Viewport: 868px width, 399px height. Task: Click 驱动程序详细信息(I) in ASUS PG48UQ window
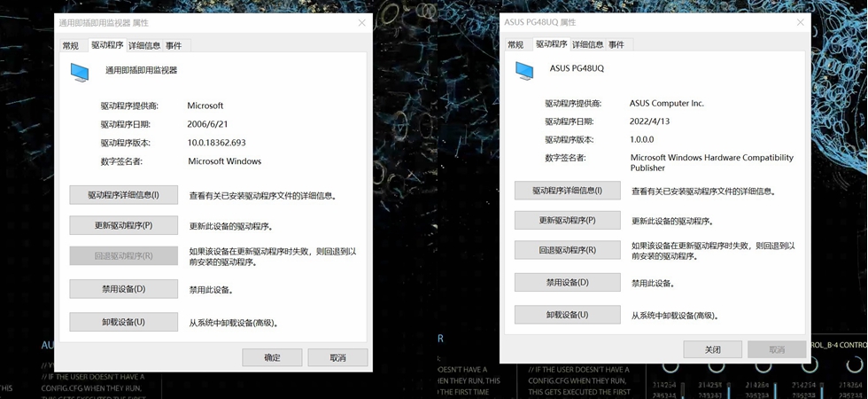pos(568,191)
